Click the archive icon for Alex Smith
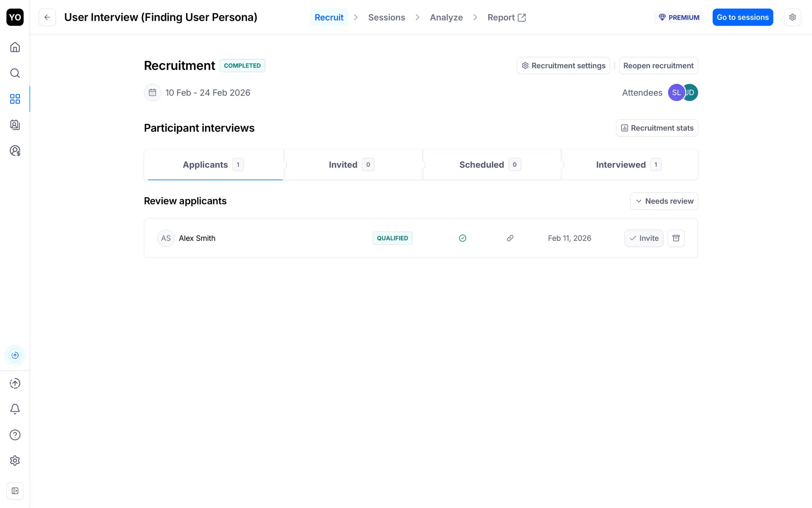 point(676,238)
